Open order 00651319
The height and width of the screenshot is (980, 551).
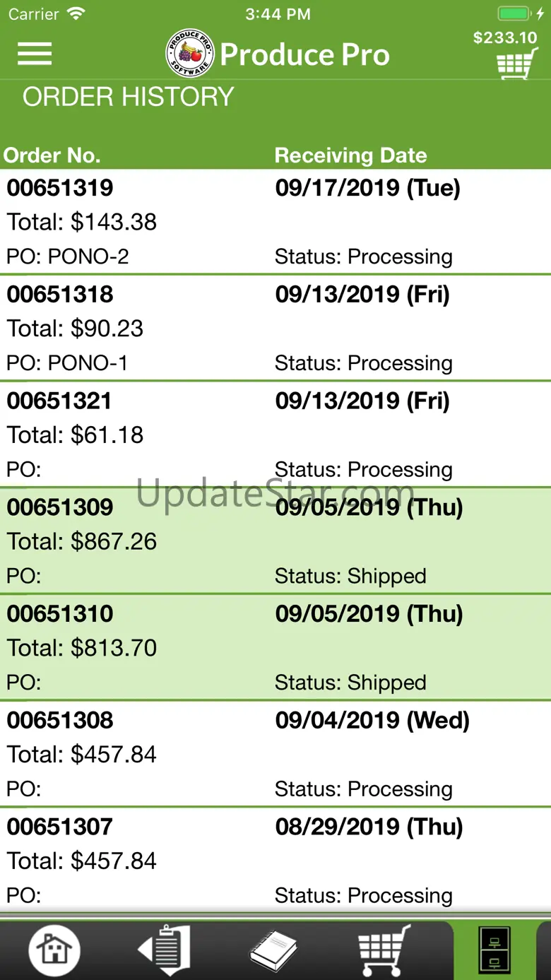click(x=275, y=221)
